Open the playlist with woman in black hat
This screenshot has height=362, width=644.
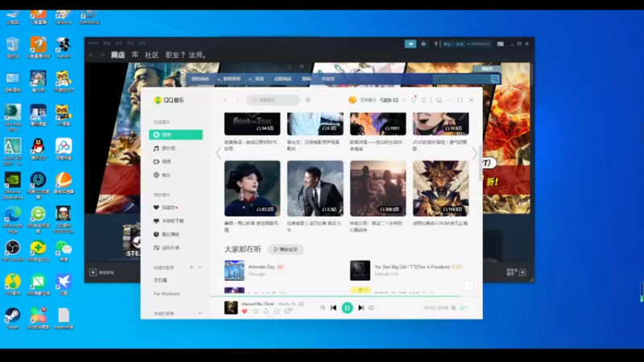click(x=252, y=188)
